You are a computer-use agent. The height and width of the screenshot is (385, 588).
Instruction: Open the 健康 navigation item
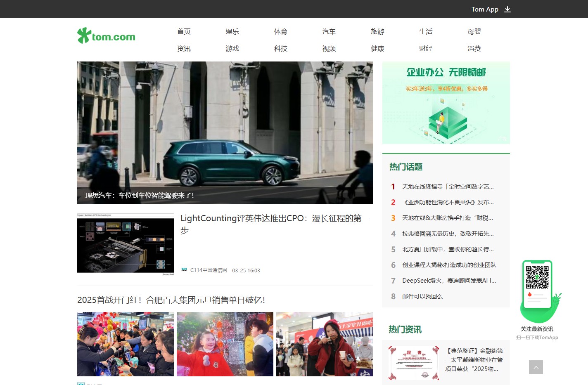[x=377, y=48]
